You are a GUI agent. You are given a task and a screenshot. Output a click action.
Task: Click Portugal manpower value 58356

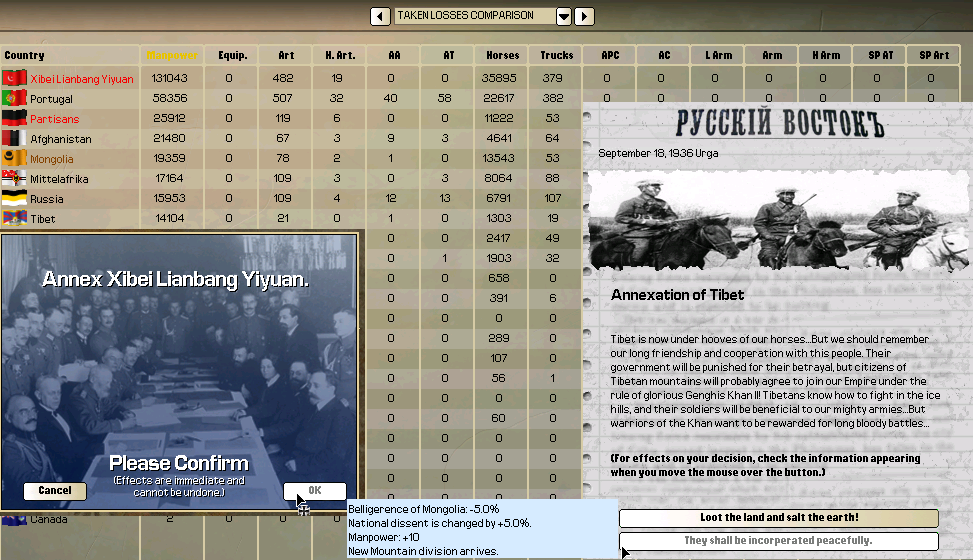pyautogui.click(x=170, y=98)
